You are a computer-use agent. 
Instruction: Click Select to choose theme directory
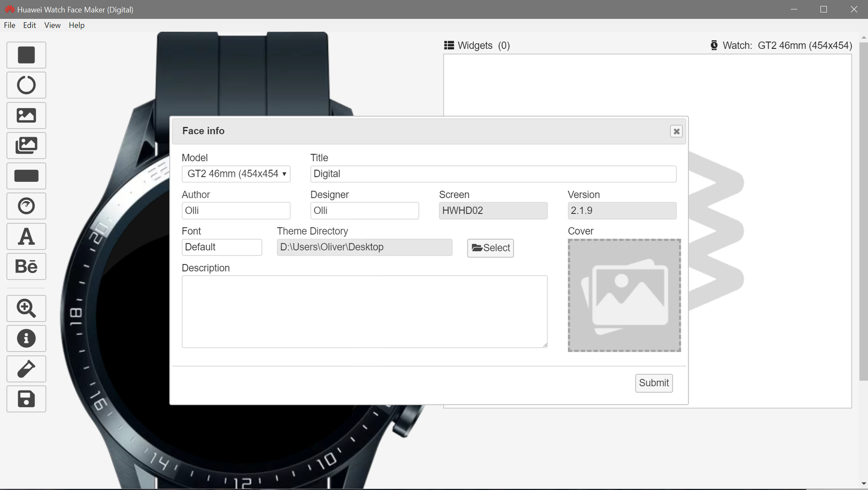click(x=491, y=248)
